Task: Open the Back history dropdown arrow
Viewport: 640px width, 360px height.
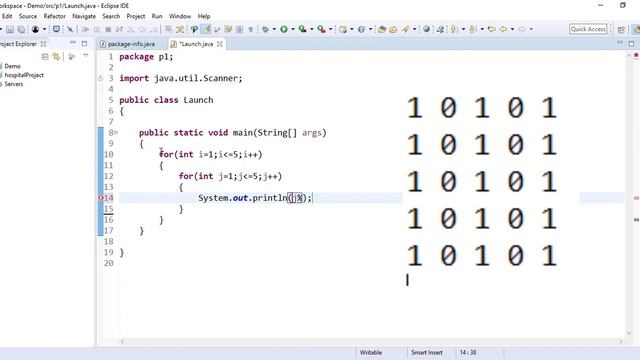Action: 512,29
